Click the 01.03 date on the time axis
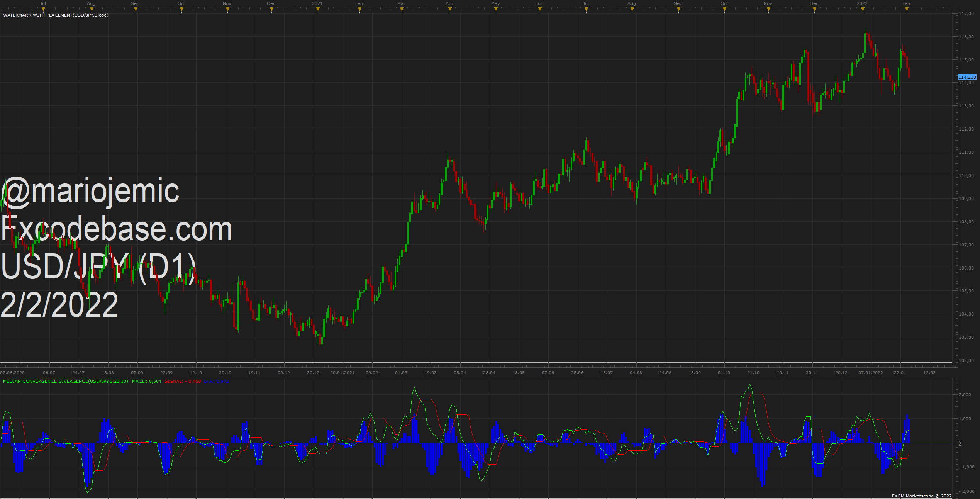The image size is (980, 499). 401,373
